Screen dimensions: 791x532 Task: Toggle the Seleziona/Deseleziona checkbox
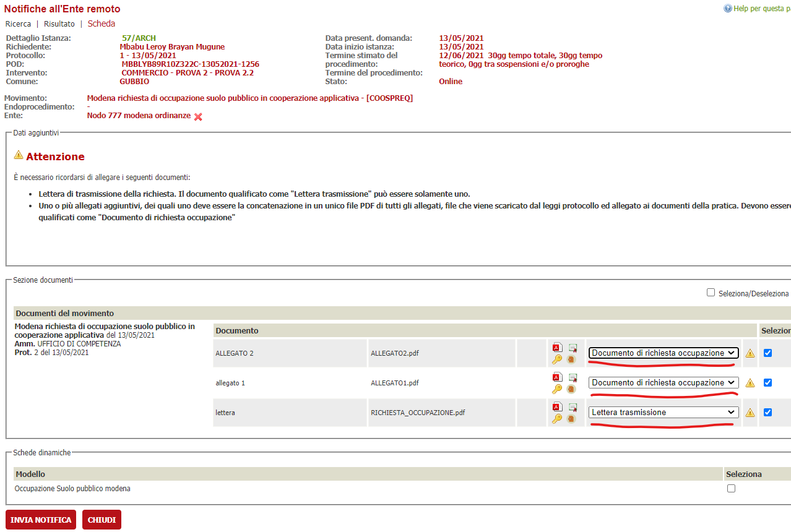coord(711,293)
